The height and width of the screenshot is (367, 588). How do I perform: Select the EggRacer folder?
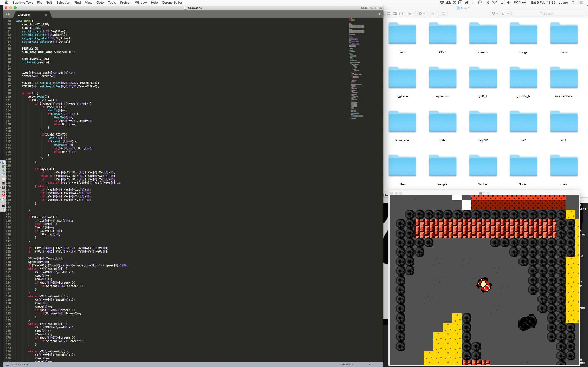coord(402,78)
